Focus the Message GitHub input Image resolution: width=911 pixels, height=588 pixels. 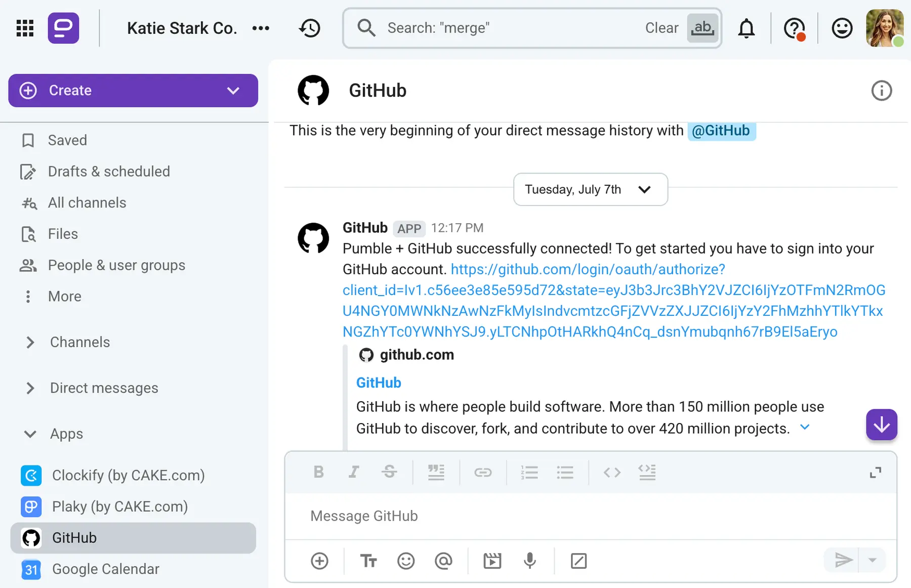591,516
